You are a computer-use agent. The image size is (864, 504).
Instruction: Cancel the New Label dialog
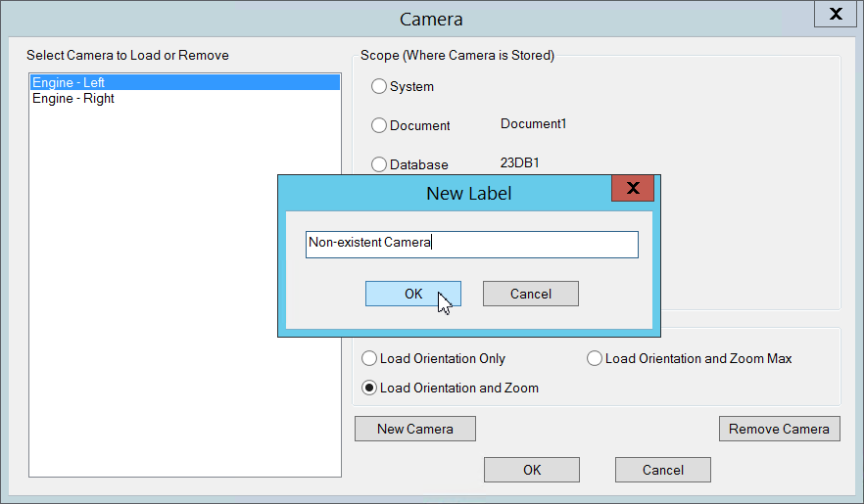[530, 294]
